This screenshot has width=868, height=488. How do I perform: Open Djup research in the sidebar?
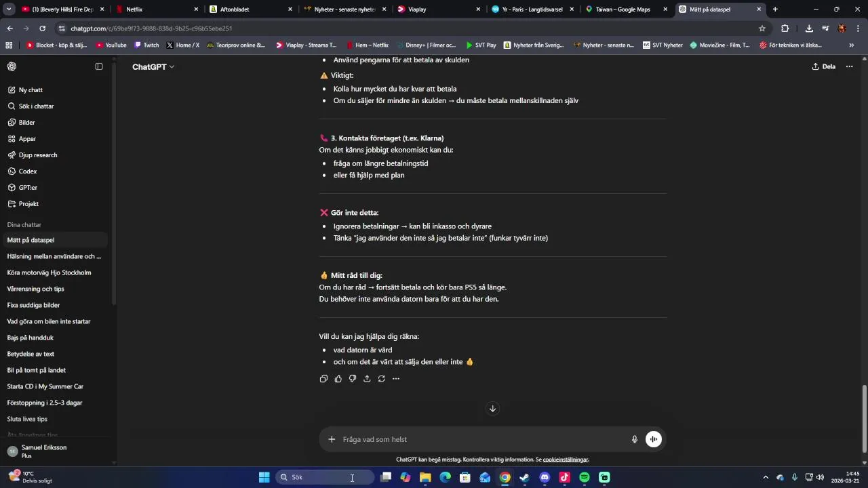[54, 155]
